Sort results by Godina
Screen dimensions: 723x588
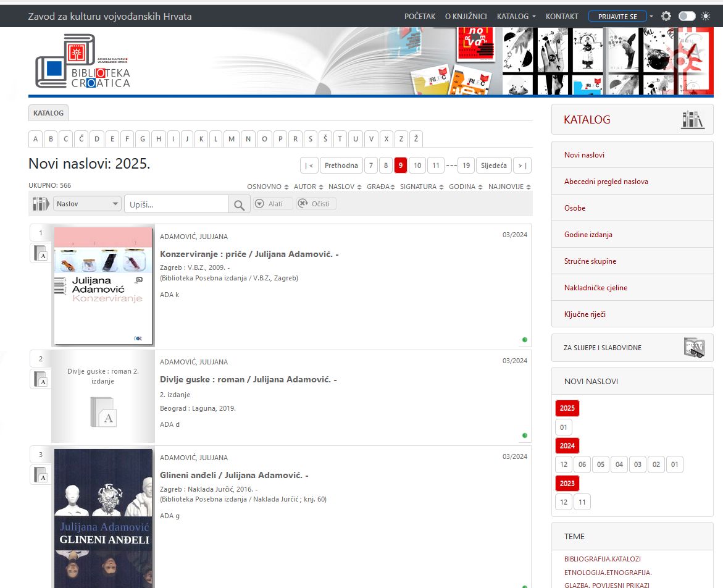(x=465, y=187)
